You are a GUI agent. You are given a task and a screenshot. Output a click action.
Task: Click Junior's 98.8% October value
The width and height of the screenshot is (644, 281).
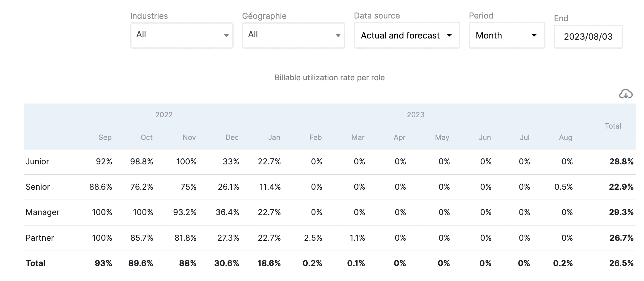[x=142, y=162]
